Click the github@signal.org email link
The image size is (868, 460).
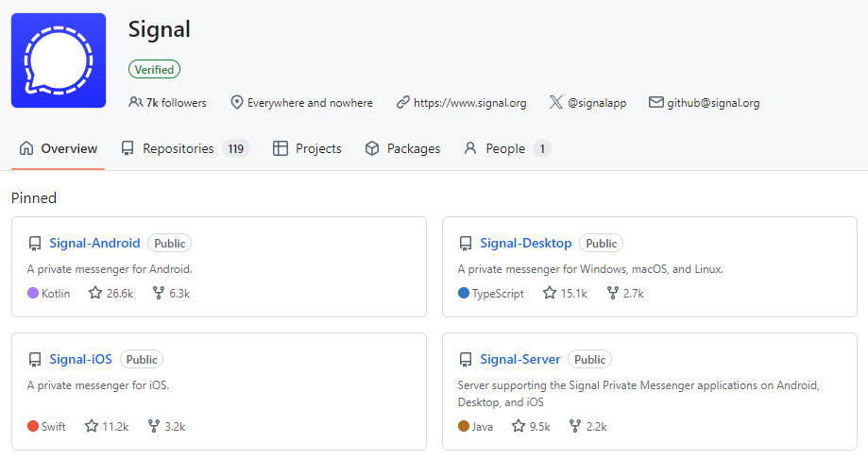tap(713, 103)
